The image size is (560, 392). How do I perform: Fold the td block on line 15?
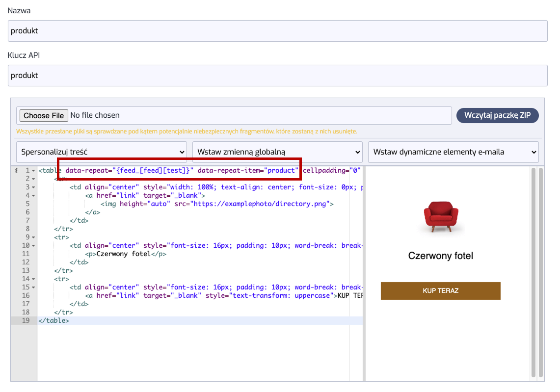(x=33, y=287)
